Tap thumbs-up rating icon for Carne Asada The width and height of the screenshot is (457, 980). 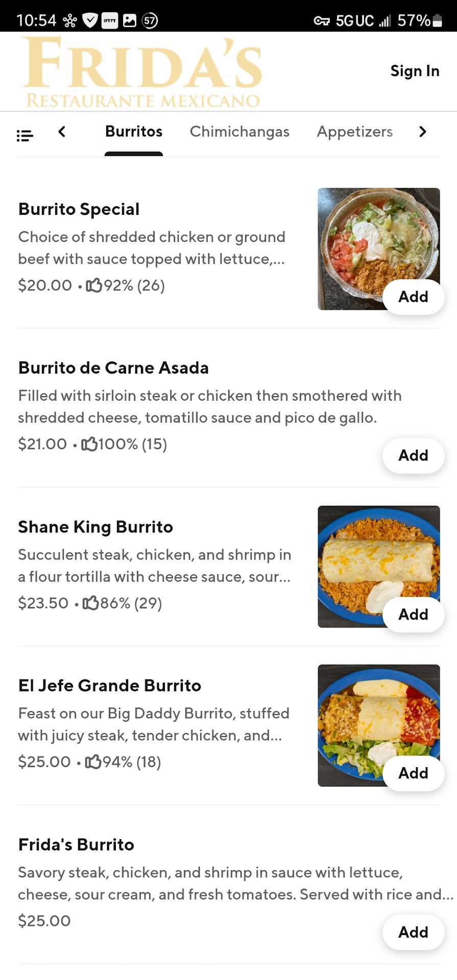tap(89, 444)
